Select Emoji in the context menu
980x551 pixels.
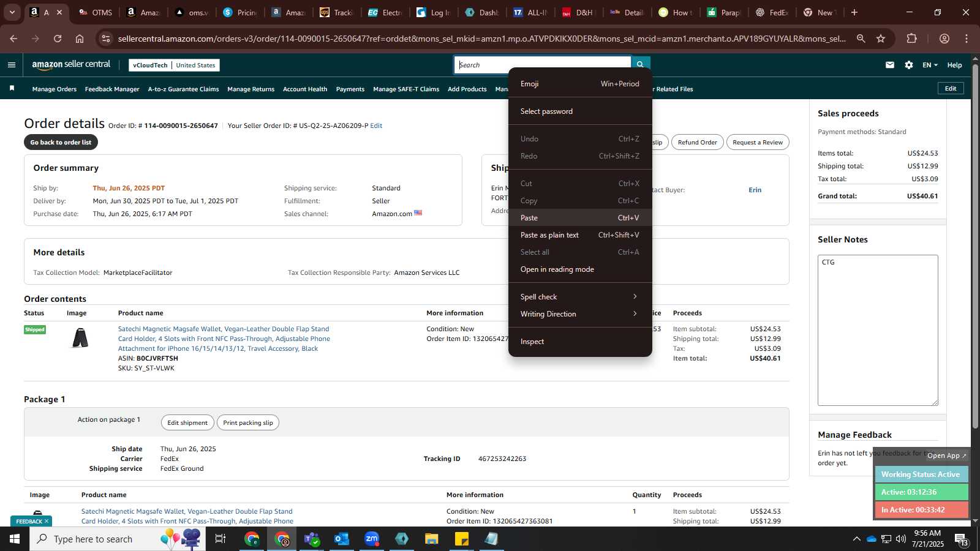pos(579,84)
